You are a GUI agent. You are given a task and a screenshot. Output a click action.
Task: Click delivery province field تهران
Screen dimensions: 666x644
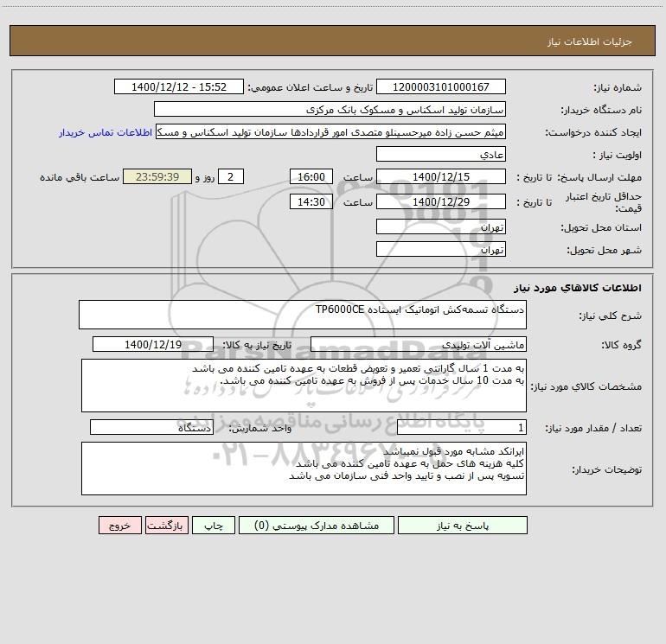tap(441, 226)
